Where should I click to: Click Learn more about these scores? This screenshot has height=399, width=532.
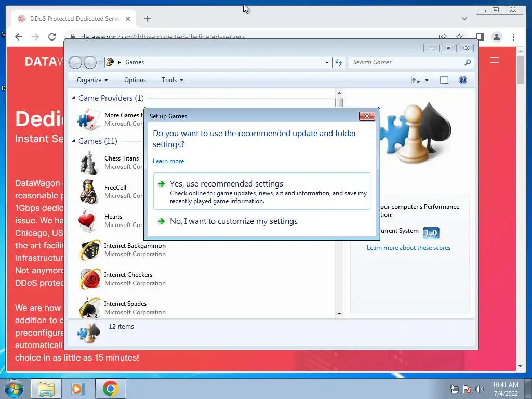(408, 248)
